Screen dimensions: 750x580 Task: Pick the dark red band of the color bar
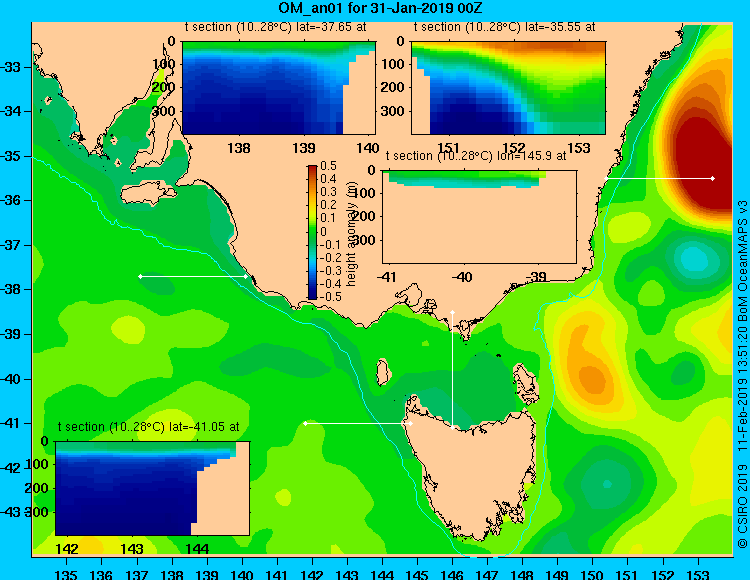312,169
